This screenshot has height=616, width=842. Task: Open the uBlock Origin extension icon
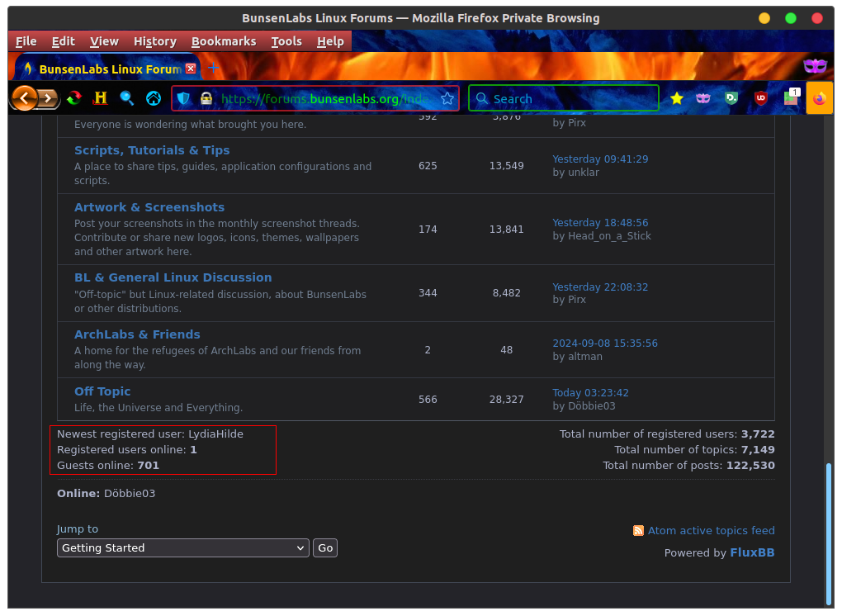pos(760,98)
